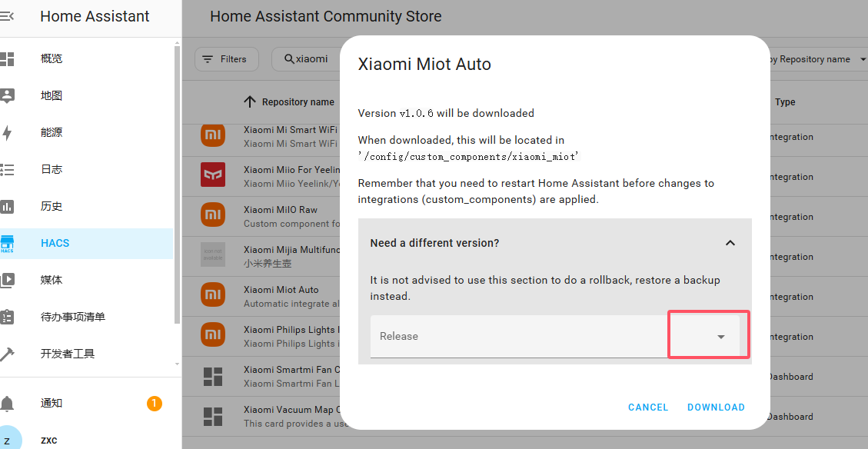Open the 媒体 media icon

pyautogui.click(x=7, y=280)
